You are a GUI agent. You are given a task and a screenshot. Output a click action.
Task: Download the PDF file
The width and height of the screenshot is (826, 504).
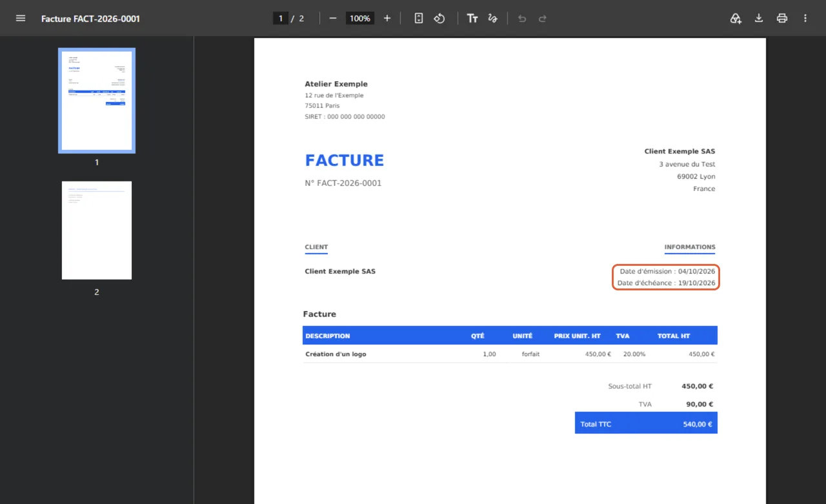[759, 18]
